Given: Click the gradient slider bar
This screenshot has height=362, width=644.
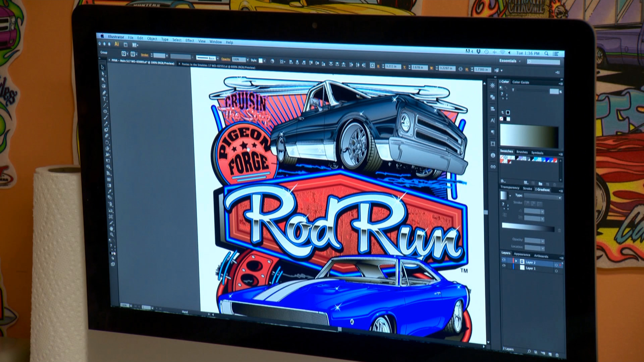Looking at the screenshot, I should click(528, 228).
